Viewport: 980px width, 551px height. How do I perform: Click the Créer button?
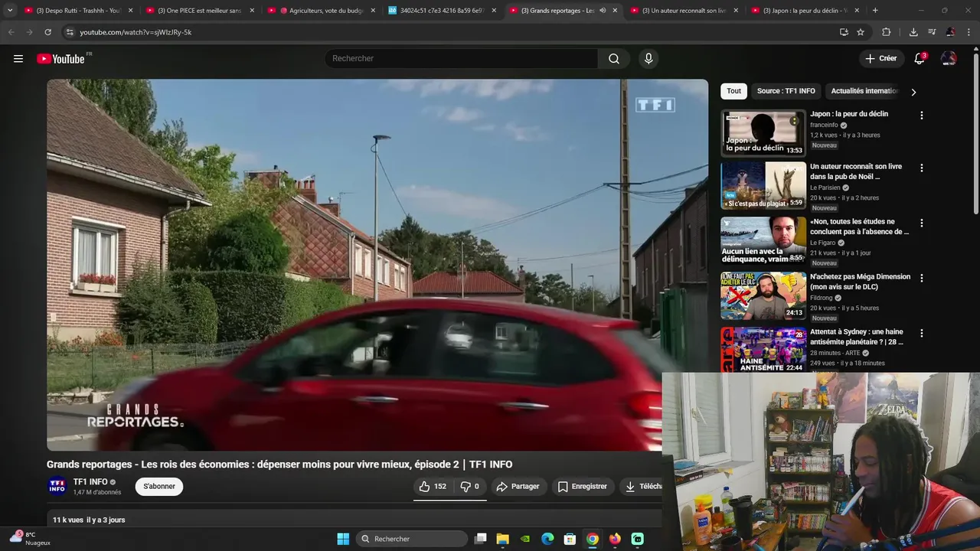[x=880, y=59]
